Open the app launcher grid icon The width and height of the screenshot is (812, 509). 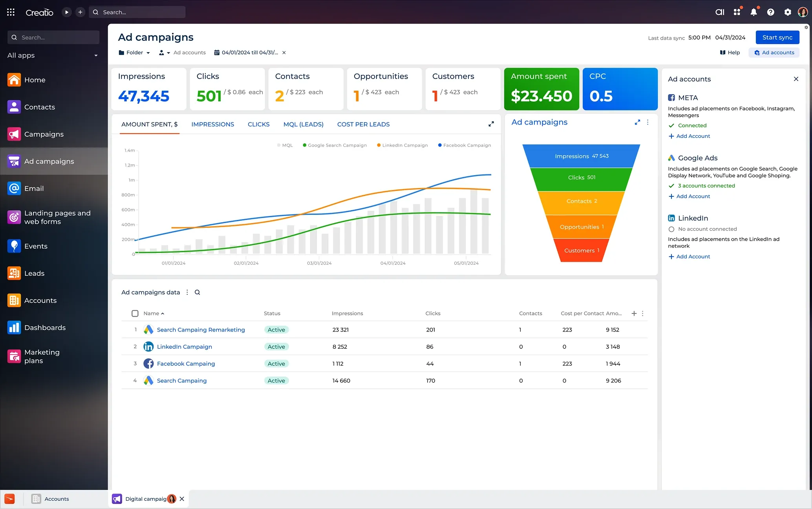(x=11, y=12)
